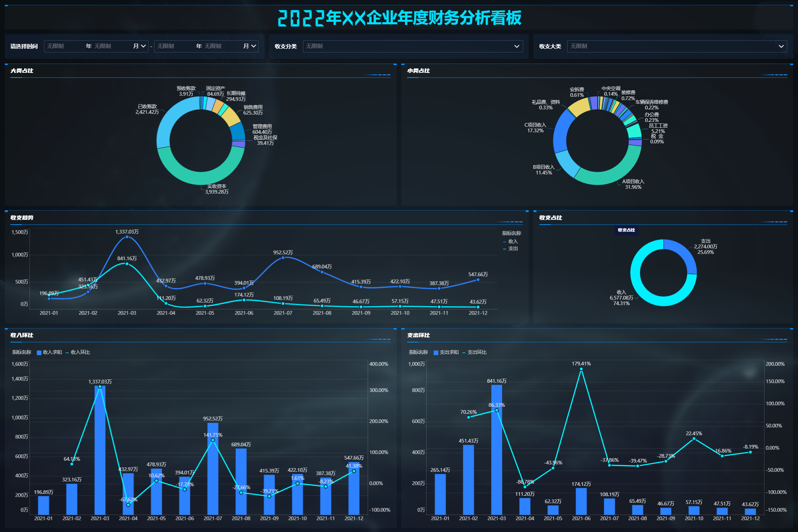The image size is (798, 532).
Task: Open the start month dropdown
Action: click(x=144, y=46)
